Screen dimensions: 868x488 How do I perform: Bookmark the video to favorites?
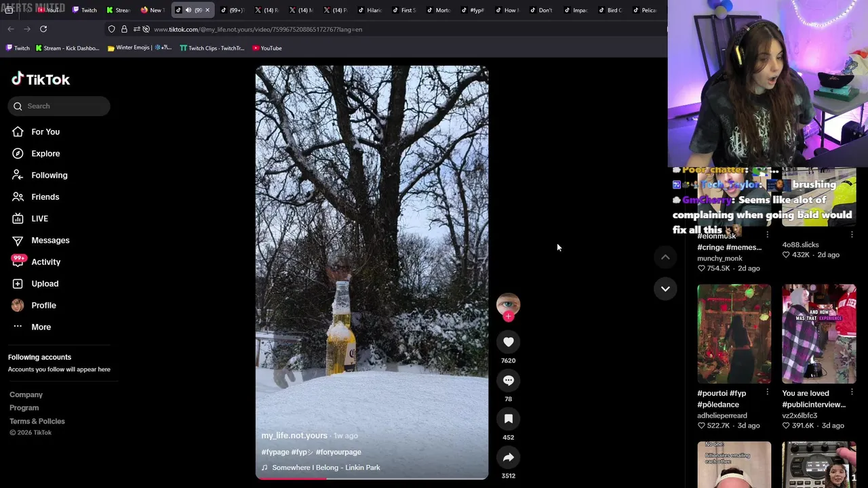click(508, 419)
